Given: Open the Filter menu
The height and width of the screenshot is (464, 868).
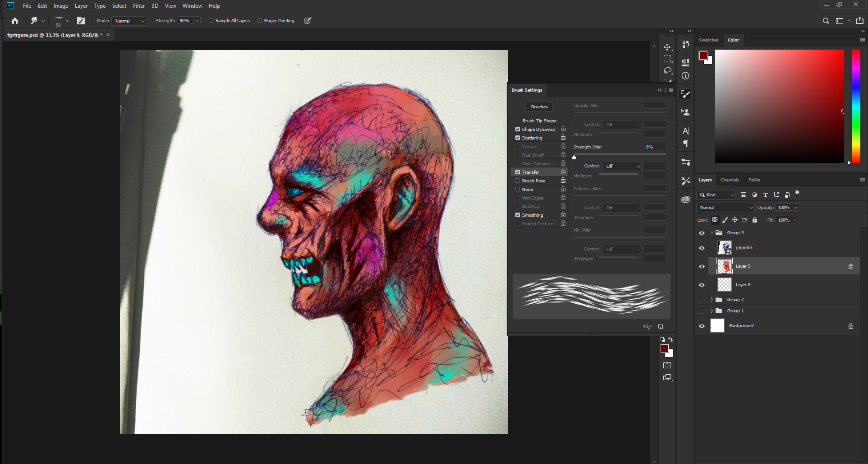Looking at the screenshot, I should 139,6.
